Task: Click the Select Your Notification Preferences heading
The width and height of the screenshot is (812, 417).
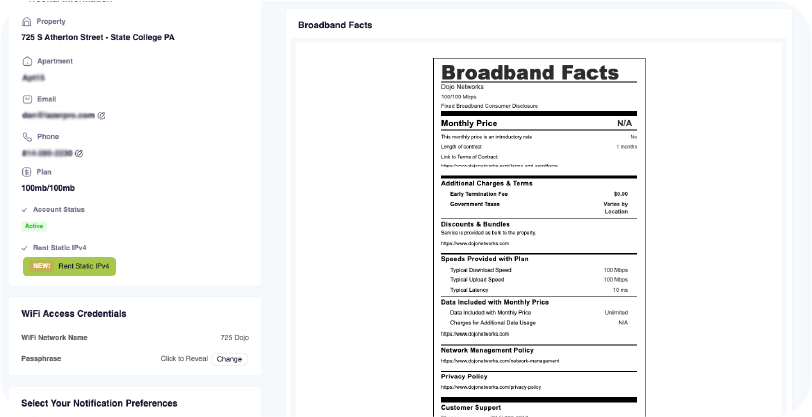Action: pyautogui.click(x=99, y=404)
